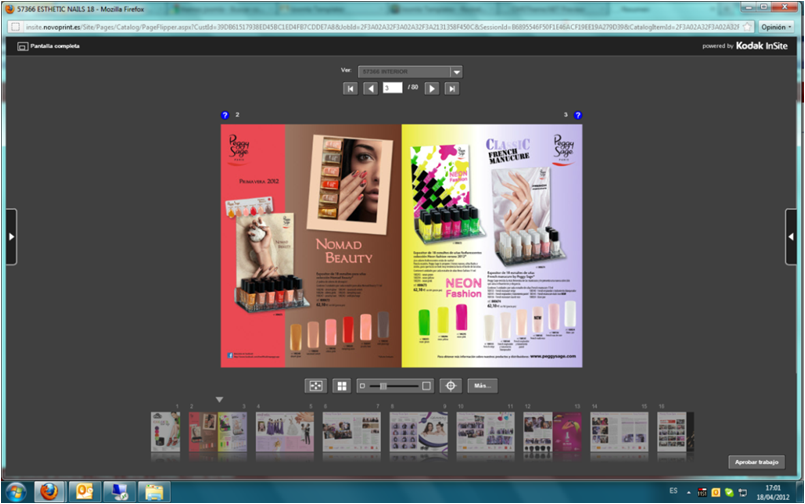Screen dimensions: 805x504
Task: Click help icon next to page 2
Action: click(225, 115)
